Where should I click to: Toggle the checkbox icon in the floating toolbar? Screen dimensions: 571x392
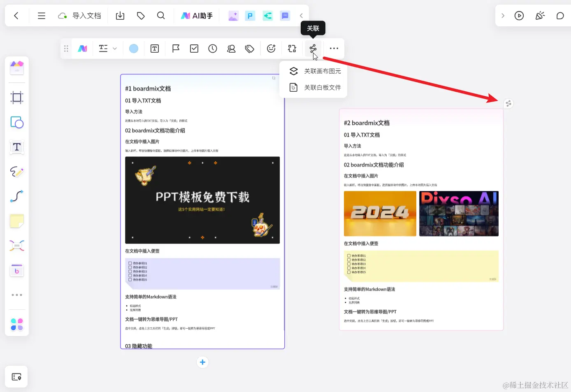[x=194, y=48]
